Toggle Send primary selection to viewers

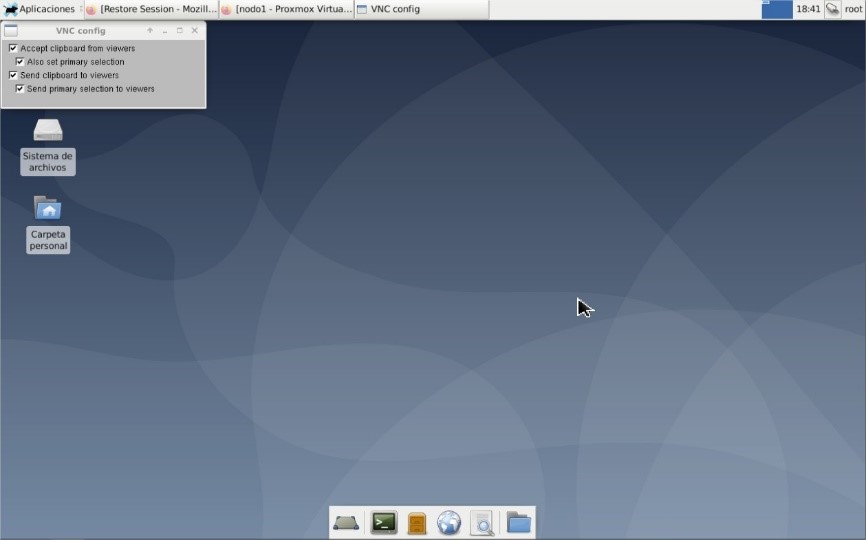click(20, 89)
